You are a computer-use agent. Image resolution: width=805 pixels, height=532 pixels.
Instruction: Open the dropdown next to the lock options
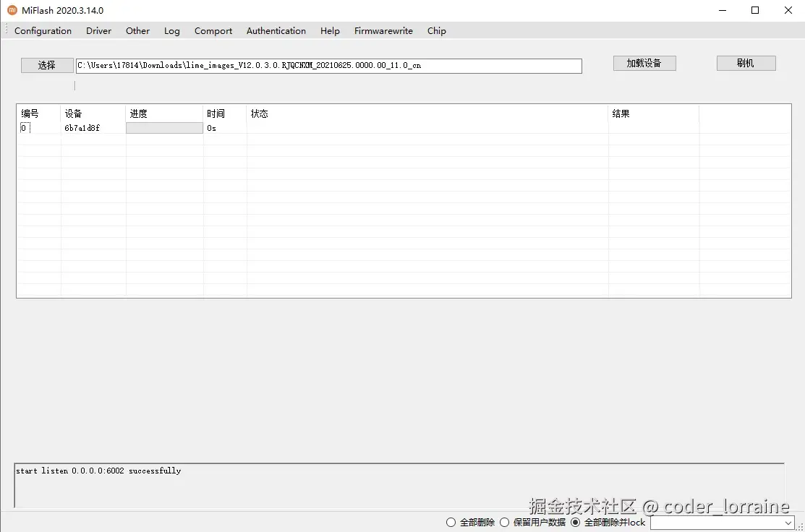click(787, 522)
